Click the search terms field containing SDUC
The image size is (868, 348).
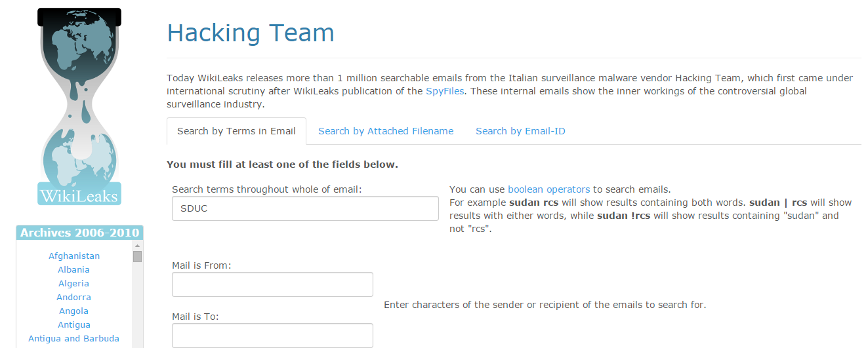coord(305,208)
